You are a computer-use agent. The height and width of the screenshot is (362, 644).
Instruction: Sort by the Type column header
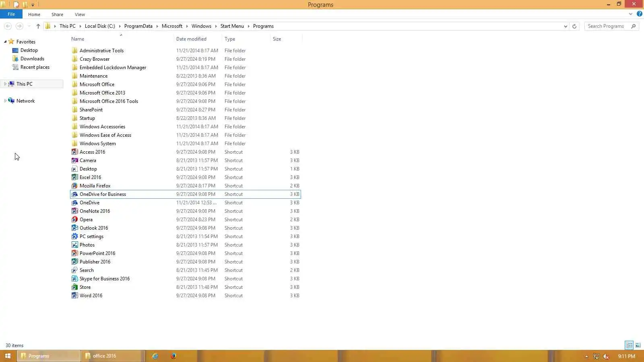(246, 39)
